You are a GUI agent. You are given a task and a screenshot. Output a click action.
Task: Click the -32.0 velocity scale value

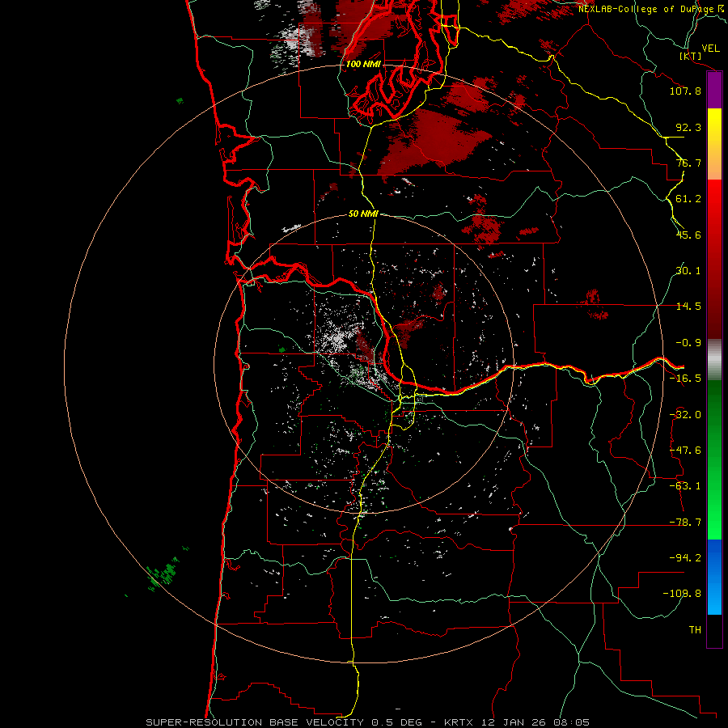click(x=685, y=415)
